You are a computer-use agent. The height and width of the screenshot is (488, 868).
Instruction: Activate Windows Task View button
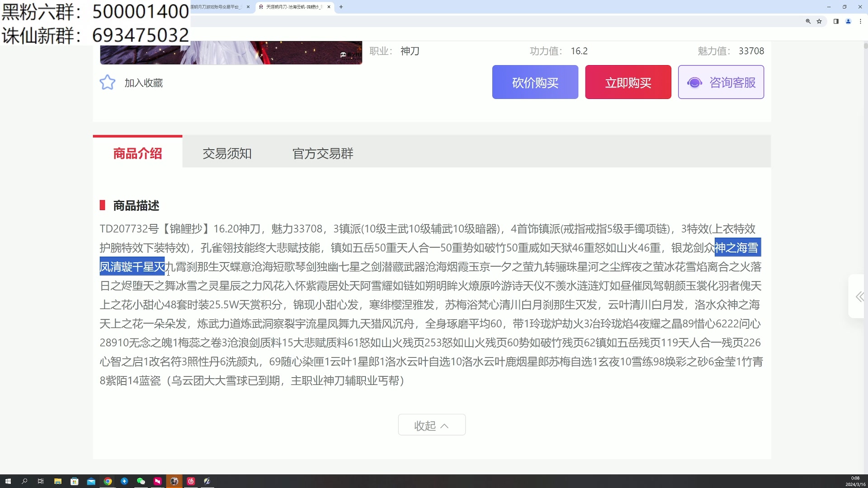pos(41,481)
